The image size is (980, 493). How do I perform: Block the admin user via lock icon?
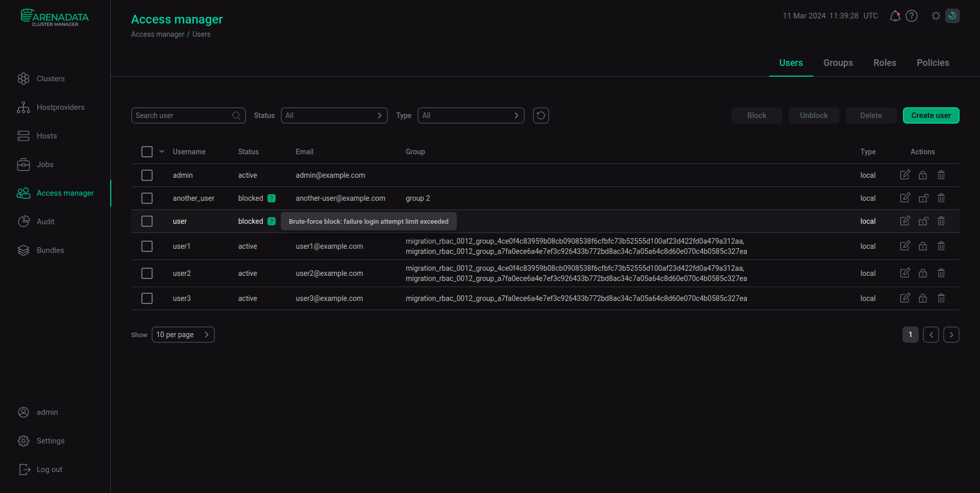(x=923, y=175)
